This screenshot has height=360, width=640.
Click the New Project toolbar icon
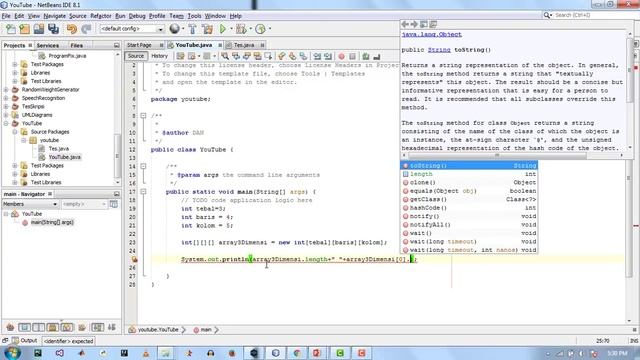[24, 29]
